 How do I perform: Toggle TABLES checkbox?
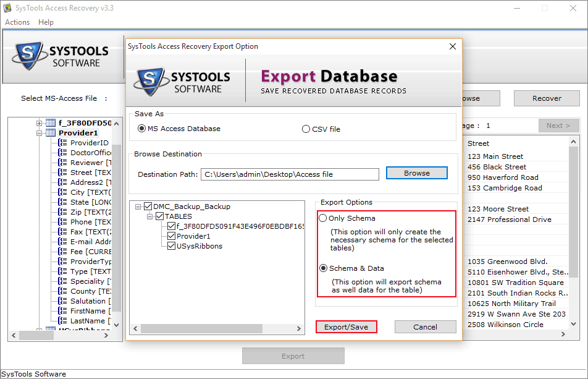pyautogui.click(x=160, y=216)
